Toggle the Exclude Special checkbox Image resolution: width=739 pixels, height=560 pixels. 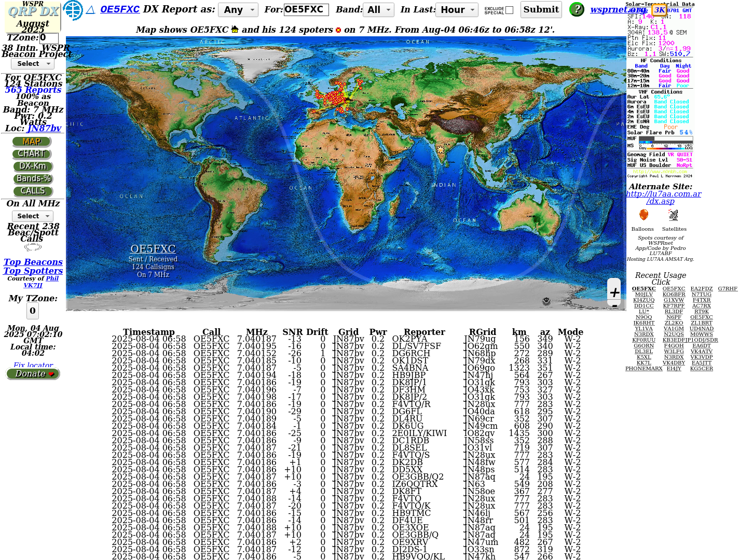tap(509, 10)
